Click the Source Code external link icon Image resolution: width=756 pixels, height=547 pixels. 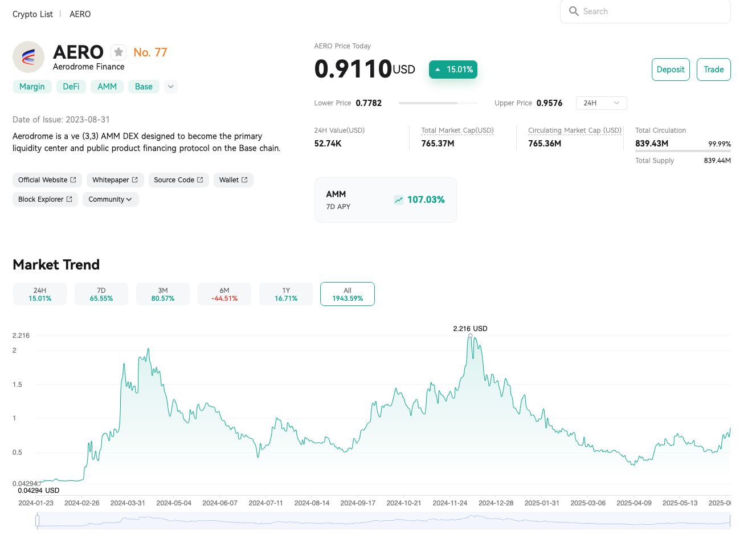point(200,180)
